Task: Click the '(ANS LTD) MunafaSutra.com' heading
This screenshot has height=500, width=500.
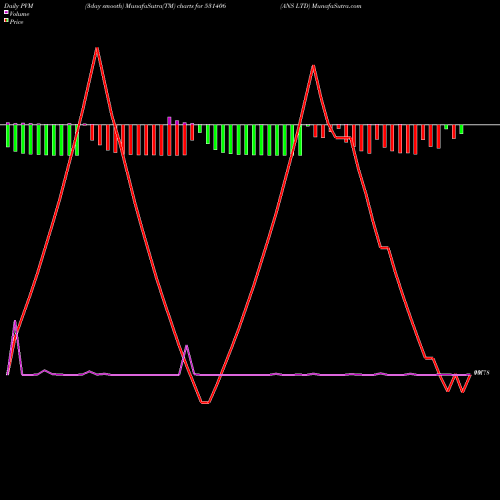Action: click(320, 6)
